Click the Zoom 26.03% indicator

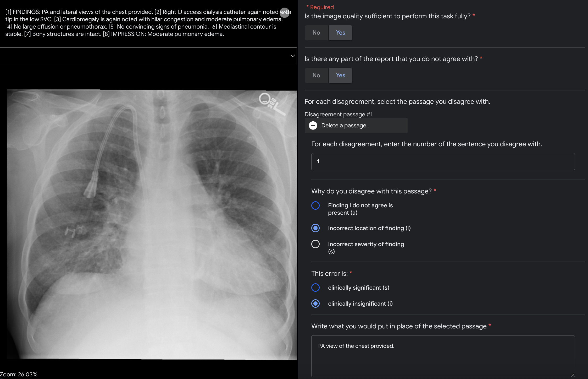pyautogui.click(x=19, y=374)
